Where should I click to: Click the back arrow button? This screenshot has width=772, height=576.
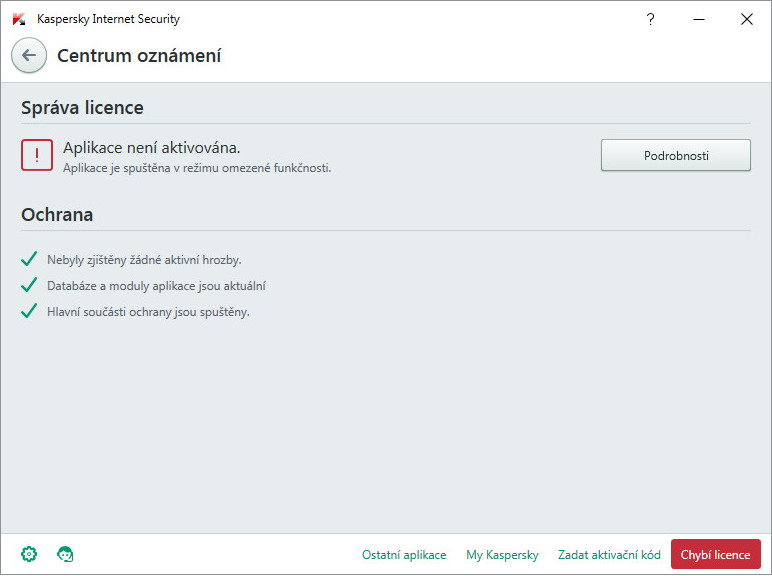point(29,55)
